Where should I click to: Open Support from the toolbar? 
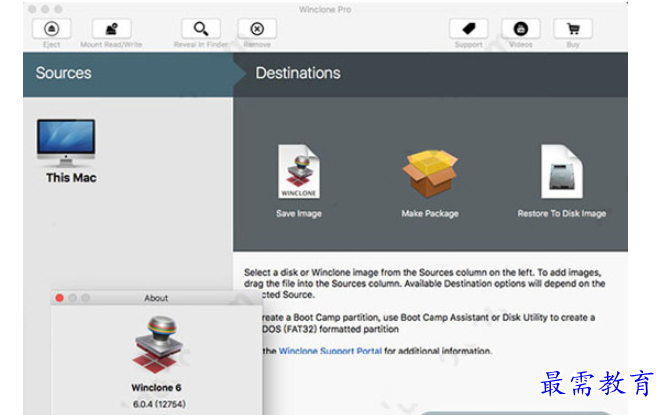tap(469, 29)
